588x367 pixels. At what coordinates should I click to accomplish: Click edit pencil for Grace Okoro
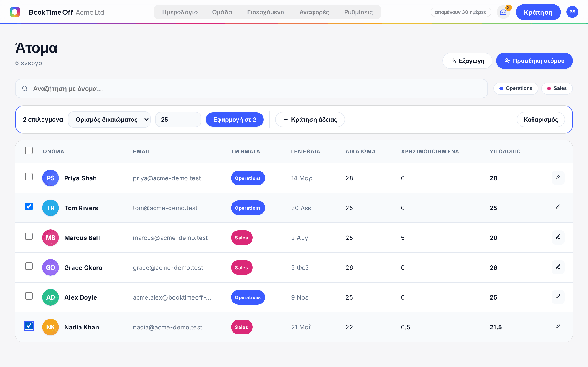pyautogui.click(x=558, y=267)
